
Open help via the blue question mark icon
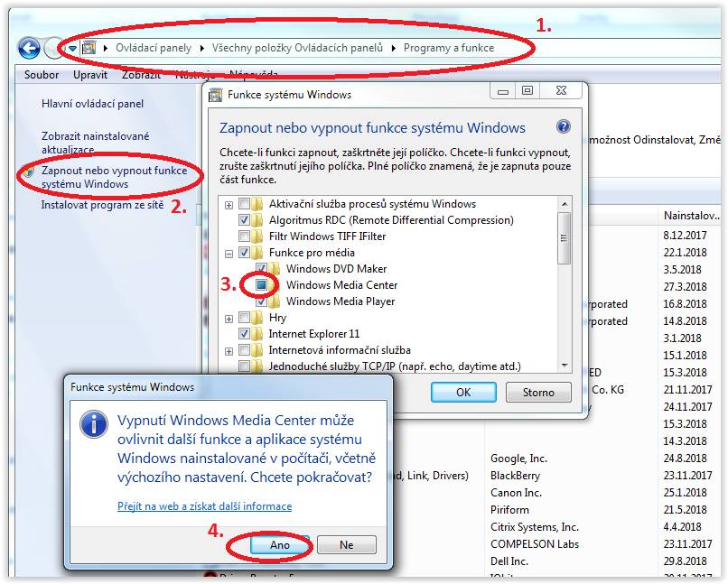pos(564,126)
